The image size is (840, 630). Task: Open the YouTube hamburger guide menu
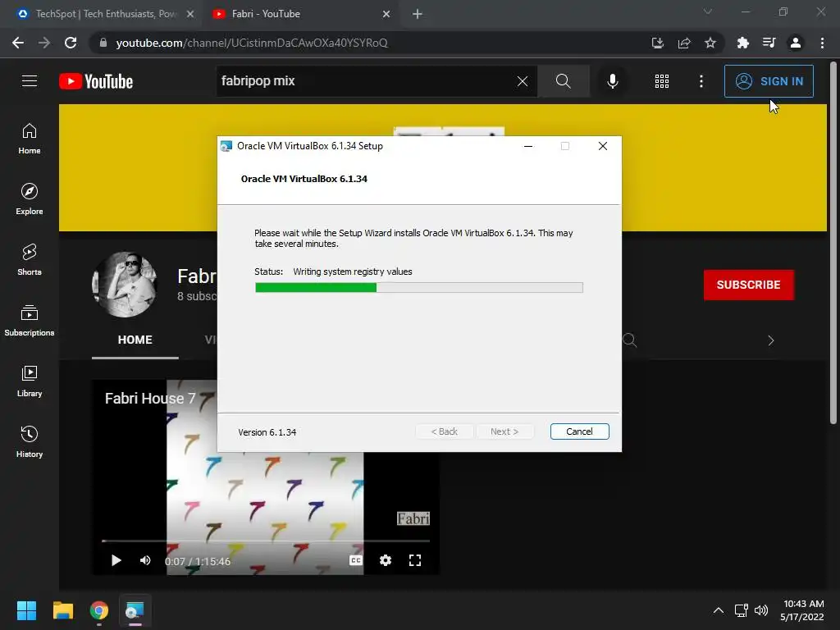(x=30, y=81)
